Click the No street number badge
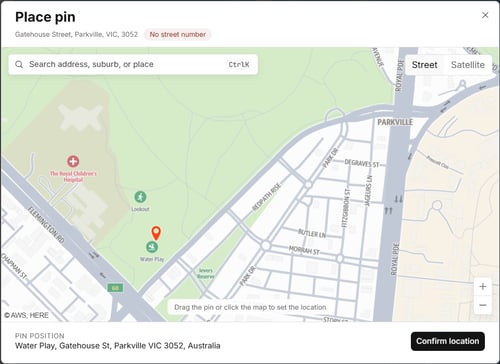The image size is (500, 364). [177, 34]
